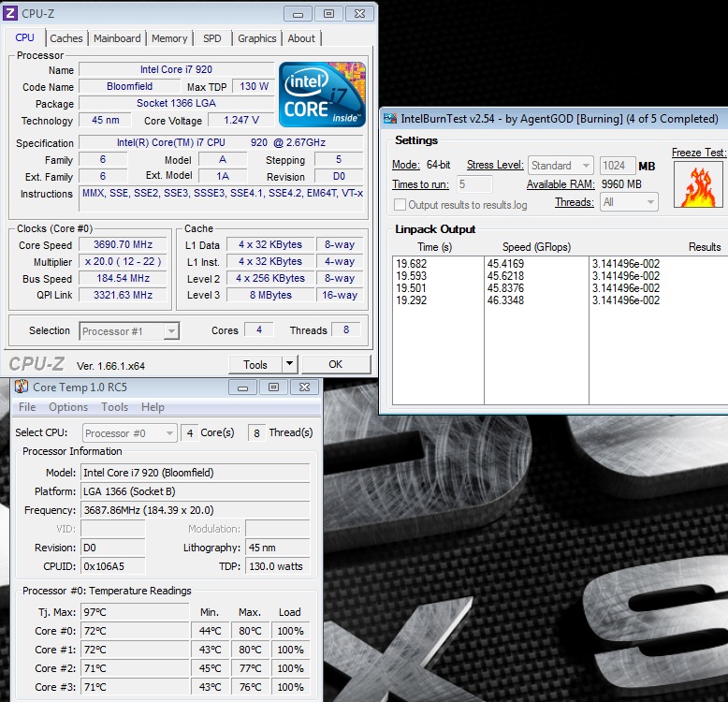This screenshot has width=728, height=702.
Task: Click the IntelBurnTest title bar icon
Action: pyautogui.click(x=390, y=119)
